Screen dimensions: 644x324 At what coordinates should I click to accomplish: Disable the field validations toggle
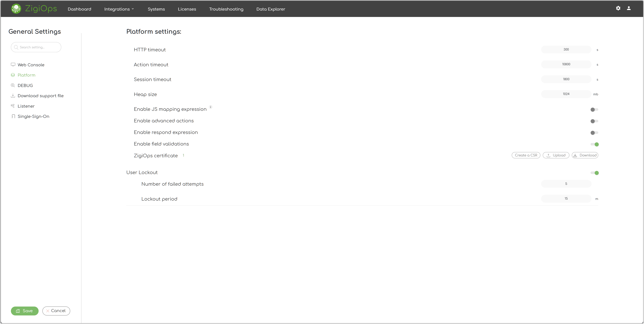[595, 144]
